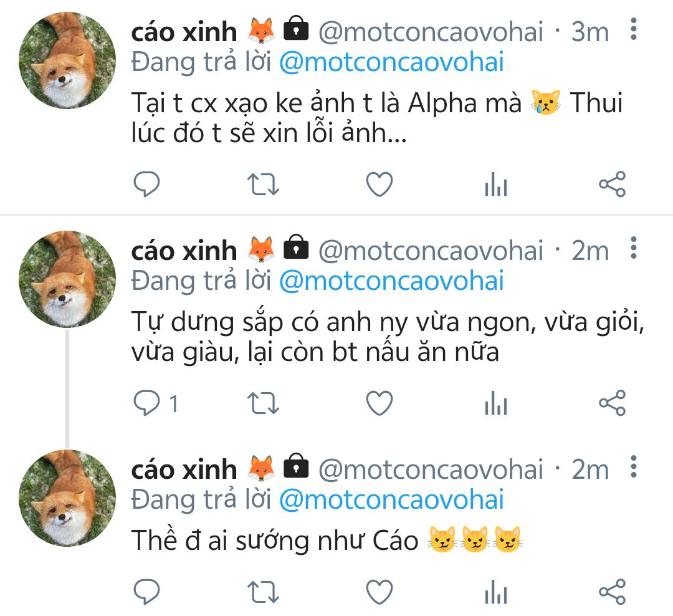The height and width of the screenshot is (616, 673).
Task: Share the 'Tự dưng sắp có anh ny' tweet
Action: [612, 404]
